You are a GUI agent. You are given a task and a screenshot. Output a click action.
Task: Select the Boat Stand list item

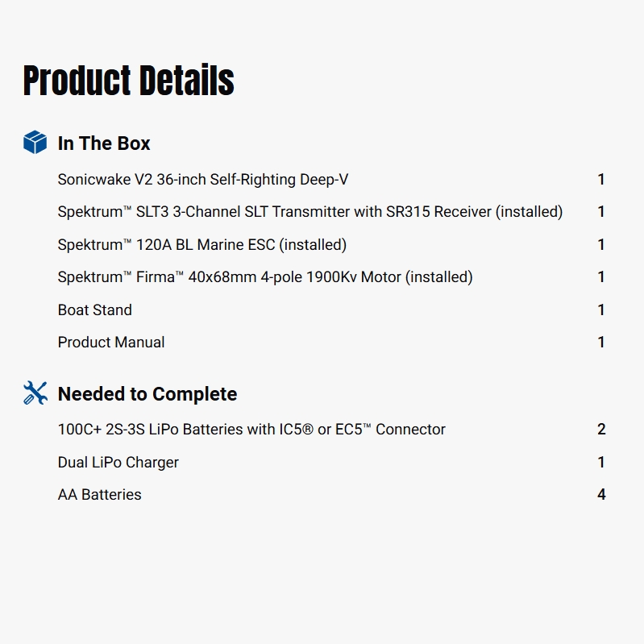pos(95,310)
